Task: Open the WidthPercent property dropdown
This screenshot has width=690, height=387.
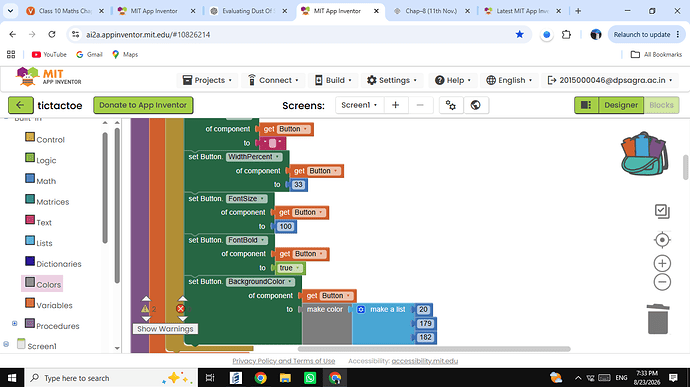Action: pyautogui.click(x=254, y=157)
